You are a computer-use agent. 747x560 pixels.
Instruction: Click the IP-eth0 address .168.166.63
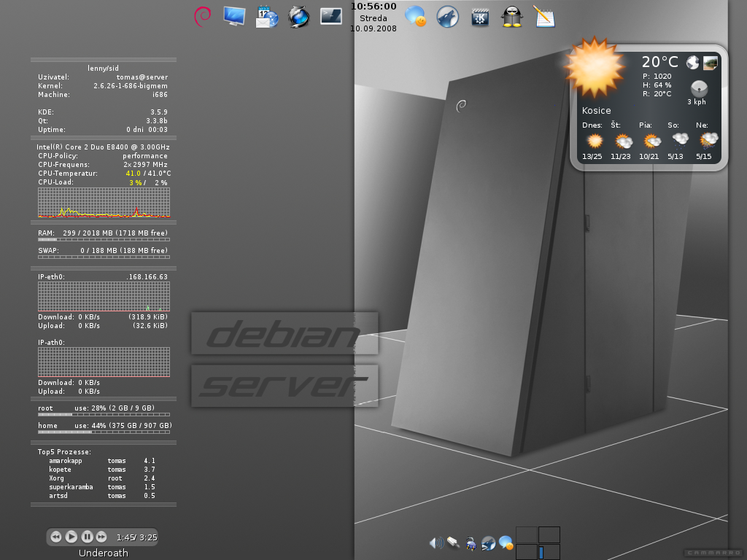pos(147,276)
